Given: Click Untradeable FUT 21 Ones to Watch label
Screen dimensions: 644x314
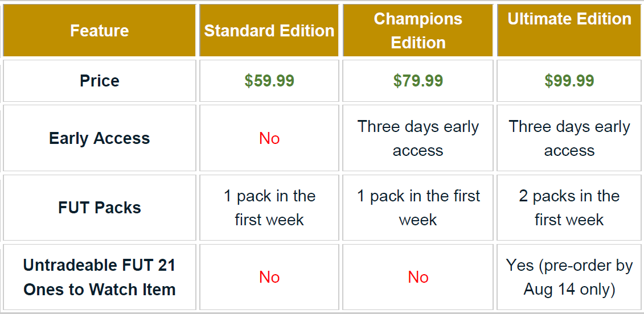Looking at the screenshot, I should 100,277.
